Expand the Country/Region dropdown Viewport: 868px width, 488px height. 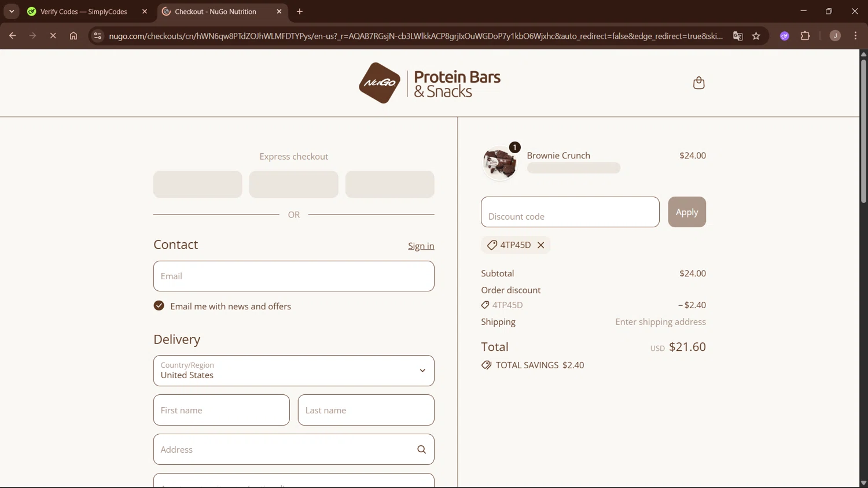(x=294, y=371)
